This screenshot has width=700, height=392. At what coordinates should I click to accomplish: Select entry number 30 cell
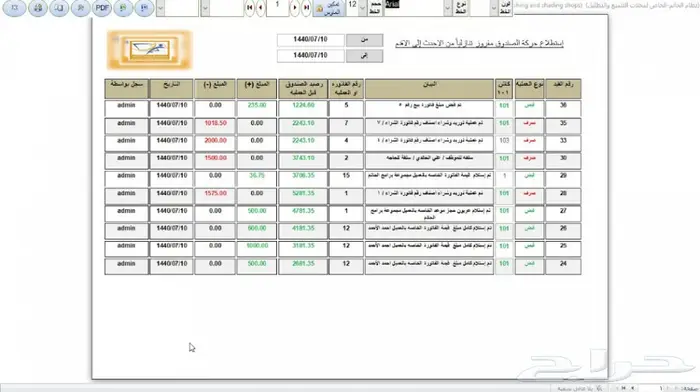point(563,160)
